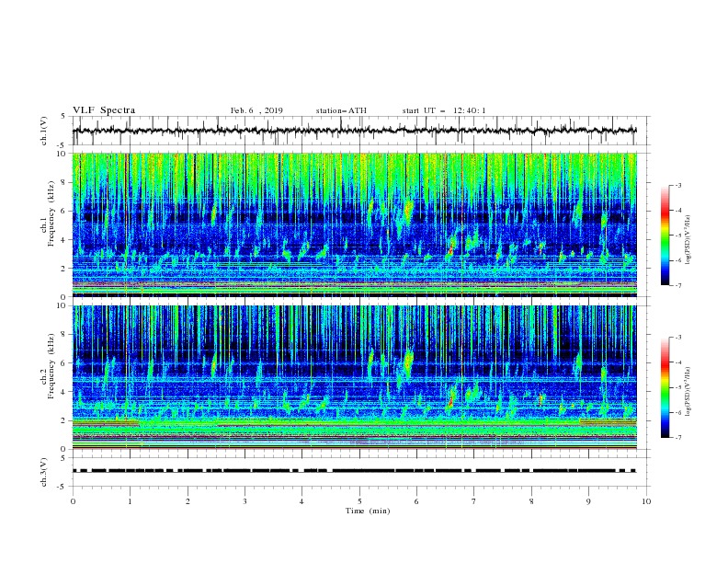Viewport: 728px width, 563px height.
Task: Click the "ch.3(V)" axis label
Action: coord(44,472)
